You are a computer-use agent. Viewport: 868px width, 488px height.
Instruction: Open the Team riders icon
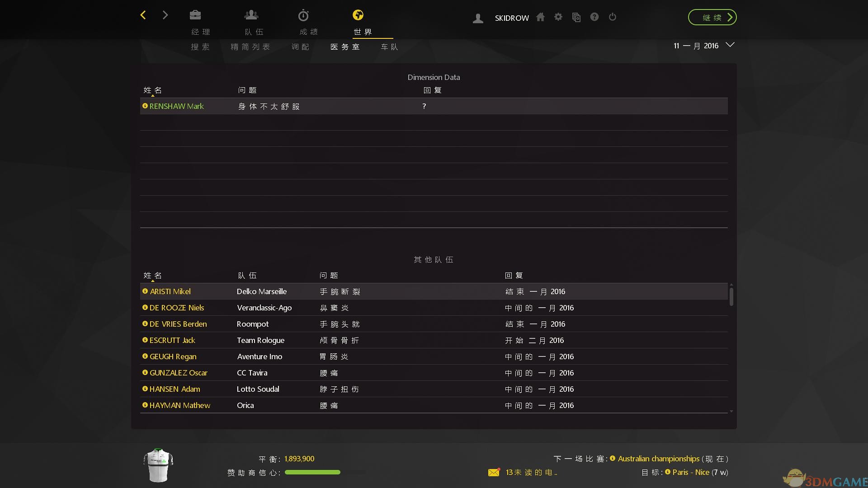pos(251,15)
